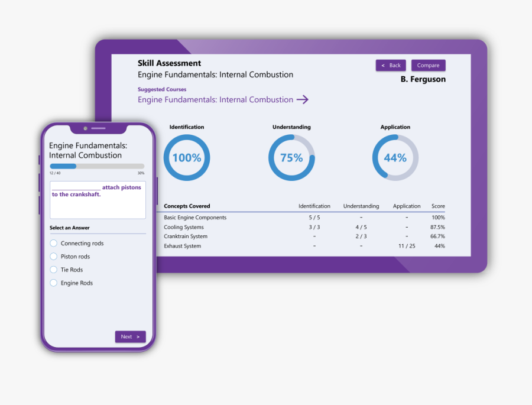Image resolution: width=532 pixels, height=405 pixels.
Task: Click the fill-in-the-blank question box
Action: 98,200
